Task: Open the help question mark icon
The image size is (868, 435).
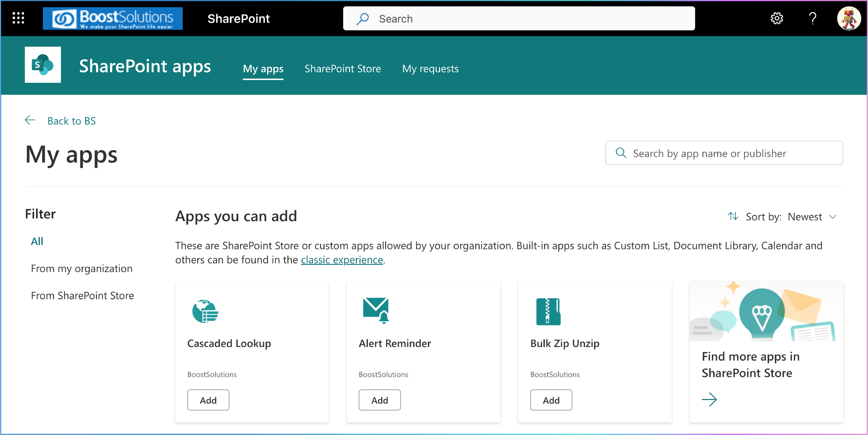Action: pos(813,18)
